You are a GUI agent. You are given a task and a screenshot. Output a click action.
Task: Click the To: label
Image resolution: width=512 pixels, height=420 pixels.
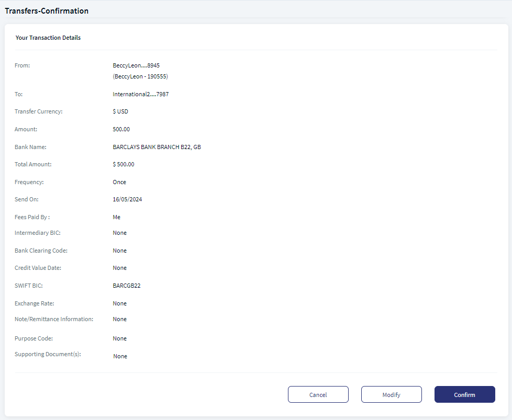click(x=19, y=94)
